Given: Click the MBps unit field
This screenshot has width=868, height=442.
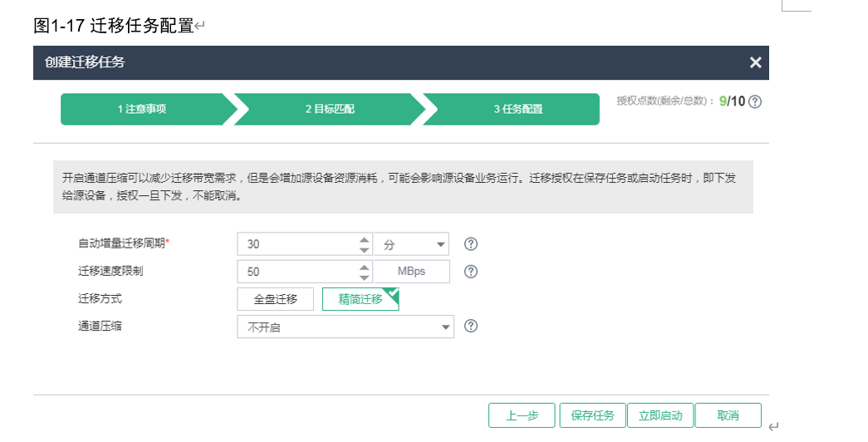Looking at the screenshot, I should (x=411, y=272).
